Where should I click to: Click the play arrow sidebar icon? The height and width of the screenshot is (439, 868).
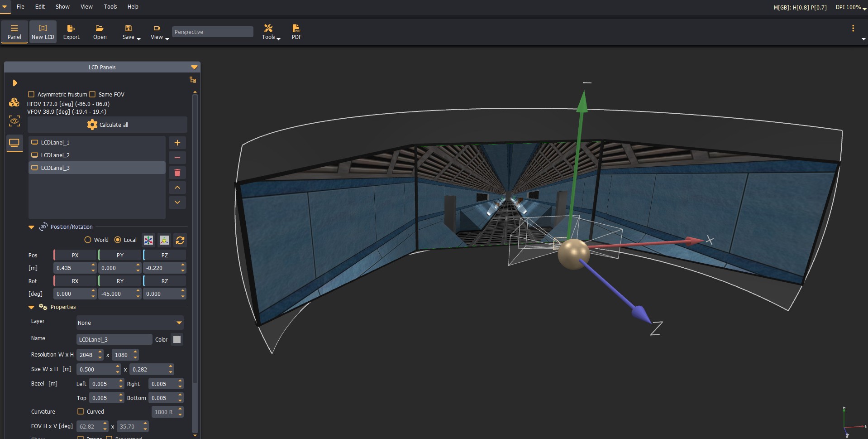coord(14,83)
